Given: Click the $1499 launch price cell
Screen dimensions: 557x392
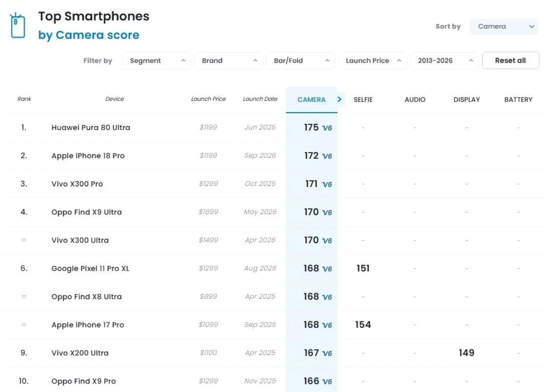Looking at the screenshot, I should pyautogui.click(x=208, y=240).
